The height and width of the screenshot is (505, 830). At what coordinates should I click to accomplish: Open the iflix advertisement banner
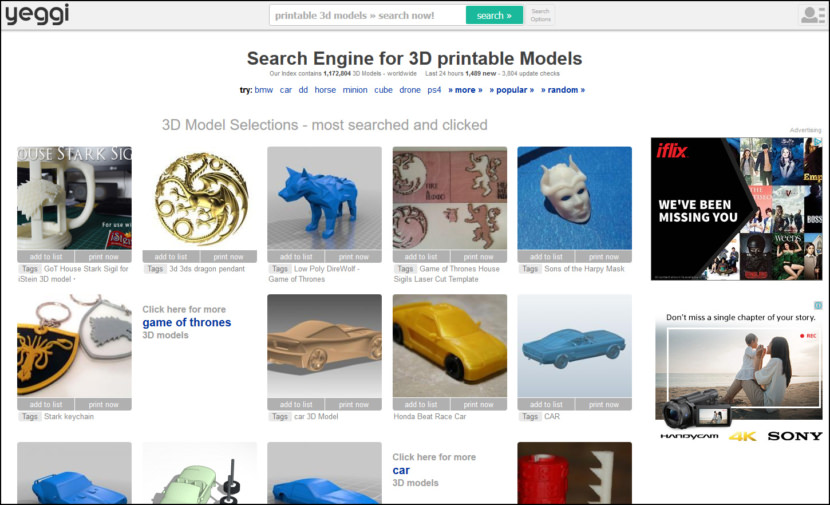click(736, 208)
